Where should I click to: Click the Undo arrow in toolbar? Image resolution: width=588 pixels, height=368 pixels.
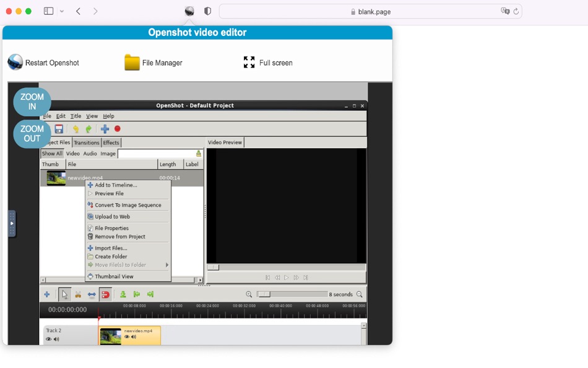76,129
